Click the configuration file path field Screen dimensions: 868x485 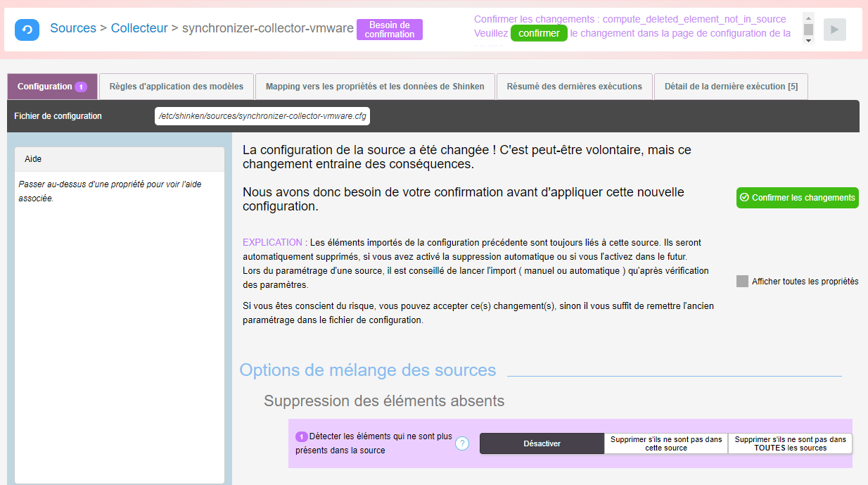pyautogui.click(x=262, y=116)
